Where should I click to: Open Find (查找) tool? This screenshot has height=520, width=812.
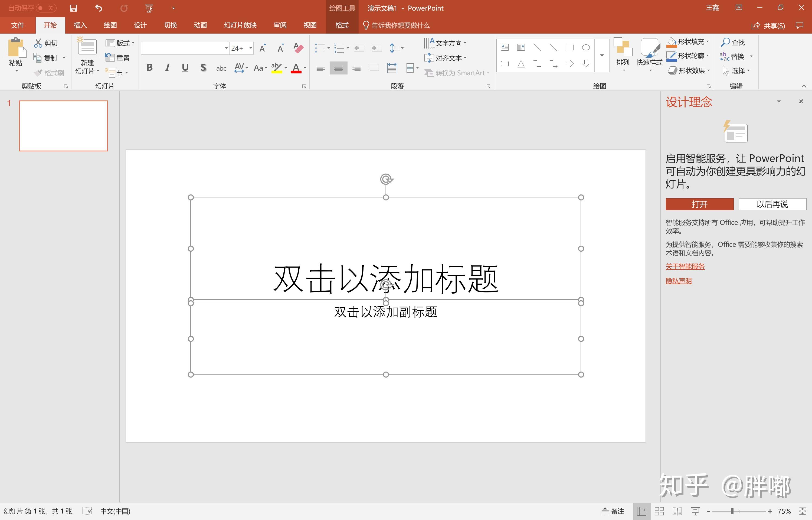pos(733,42)
